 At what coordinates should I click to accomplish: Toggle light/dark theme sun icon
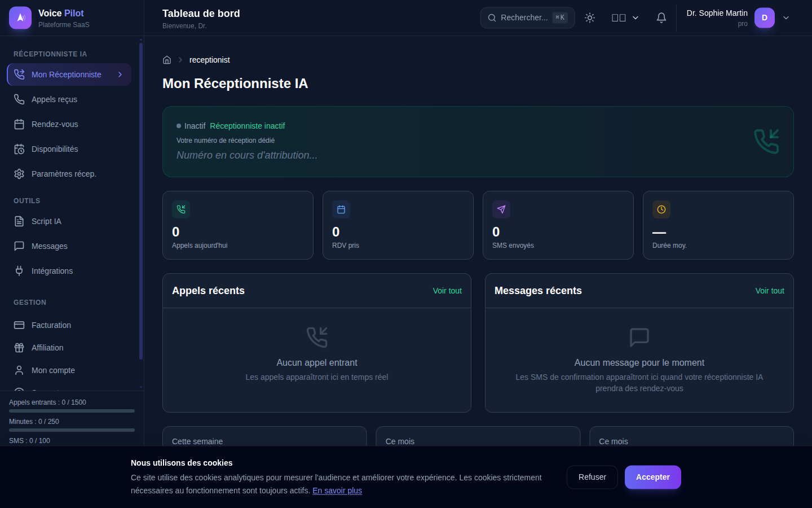click(590, 17)
